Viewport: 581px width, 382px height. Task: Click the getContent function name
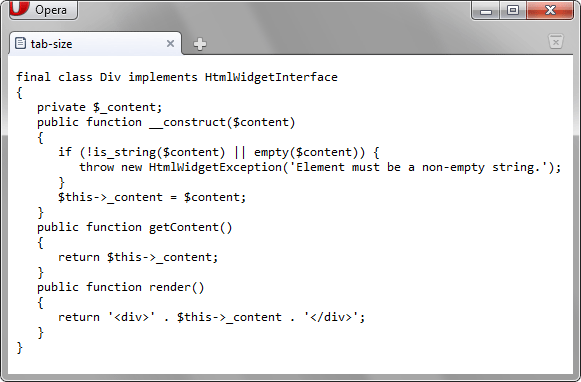pos(184,227)
